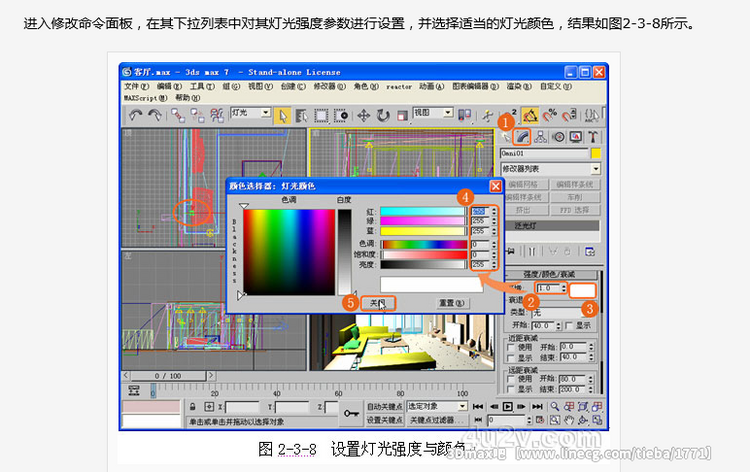Open the MAXScript menu
The image size is (750, 472).
[145, 98]
